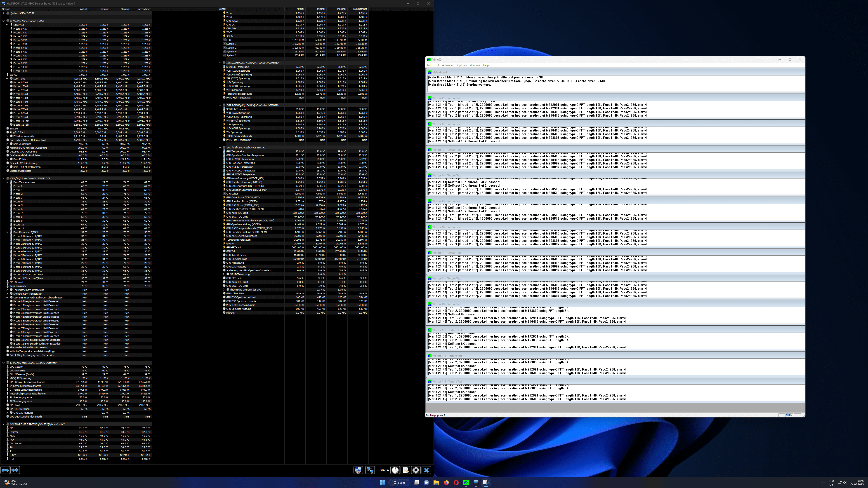The width and height of the screenshot is (868, 488).
Task: Collapse GPU [#1] AMD Radeon RX 6900 XT section
Action: coord(220,148)
